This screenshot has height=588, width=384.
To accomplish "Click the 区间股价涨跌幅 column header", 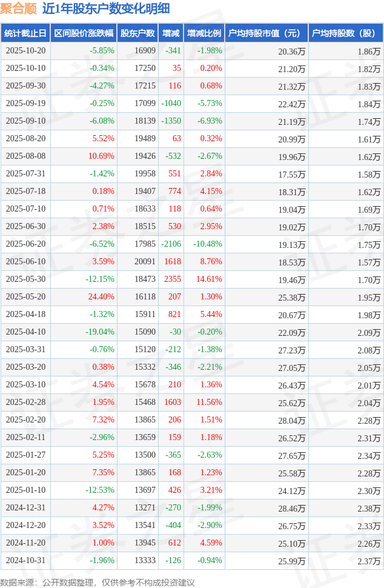I will click(83, 33).
